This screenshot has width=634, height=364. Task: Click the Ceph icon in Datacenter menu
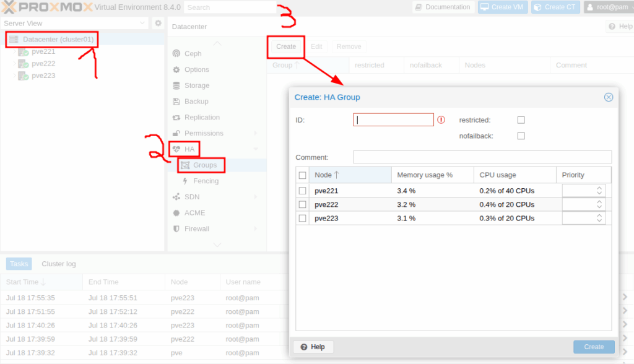176,53
